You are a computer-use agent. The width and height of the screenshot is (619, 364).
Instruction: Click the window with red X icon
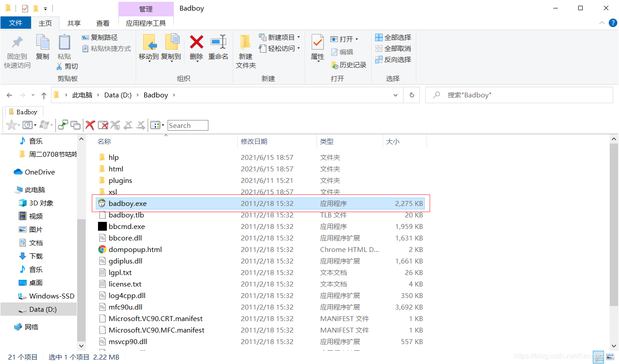point(103,125)
